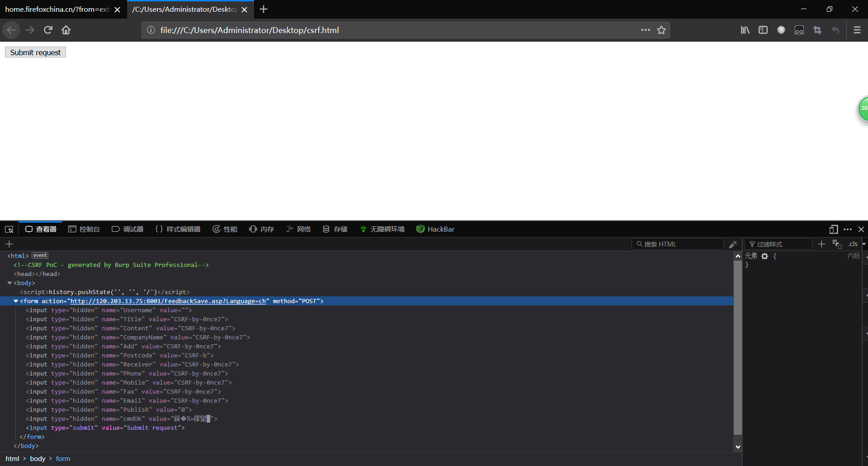Viewport: 868px width, 466px height.
Task: Open devtools three-dot options menu
Action: point(848,229)
